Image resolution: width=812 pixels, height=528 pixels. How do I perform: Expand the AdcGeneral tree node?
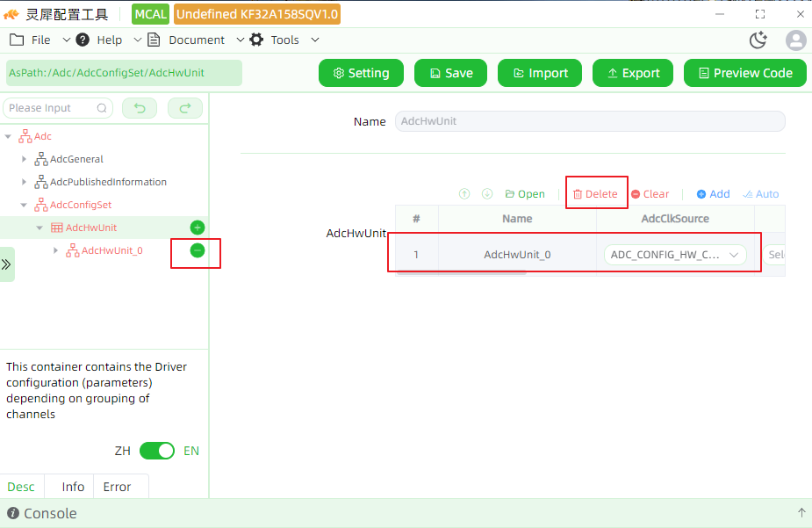tap(24, 159)
